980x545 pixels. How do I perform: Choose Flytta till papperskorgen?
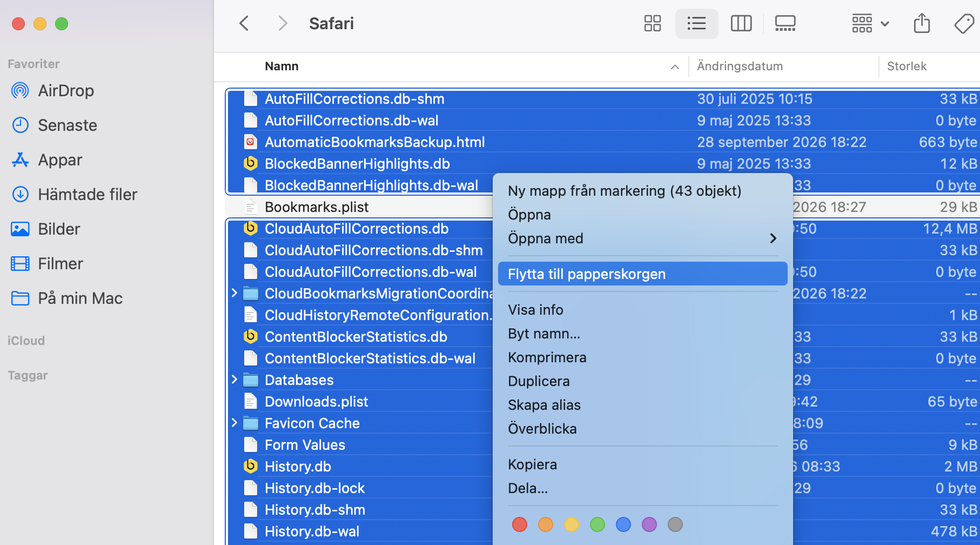[x=642, y=274]
